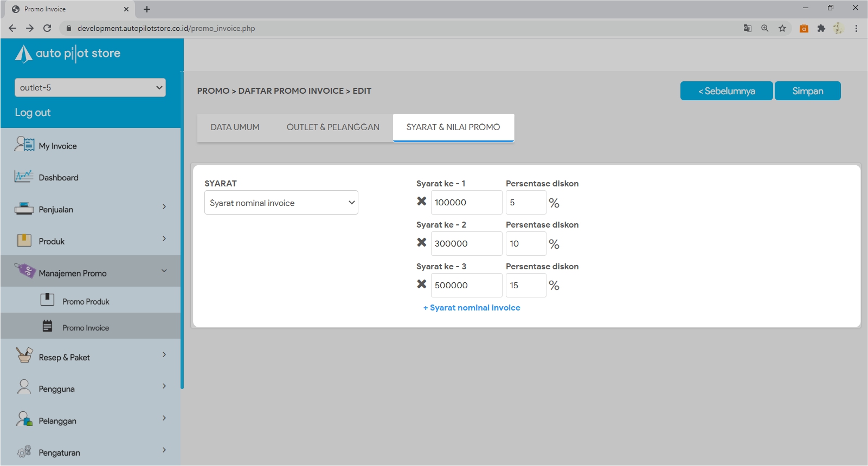The image size is (868, 466).
Task: Remove Syarat ke - 1 with X icon
Action: (421, 202)
